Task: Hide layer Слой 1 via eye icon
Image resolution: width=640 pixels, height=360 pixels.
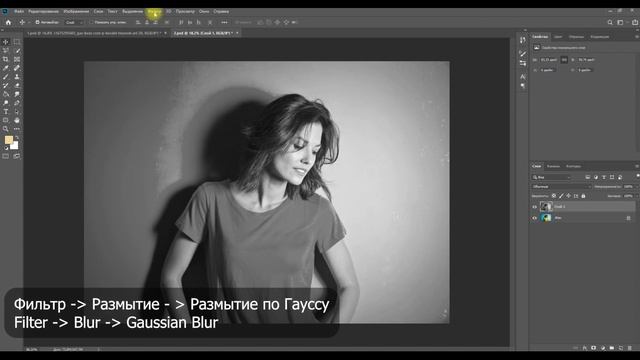Action: (534, 207)
